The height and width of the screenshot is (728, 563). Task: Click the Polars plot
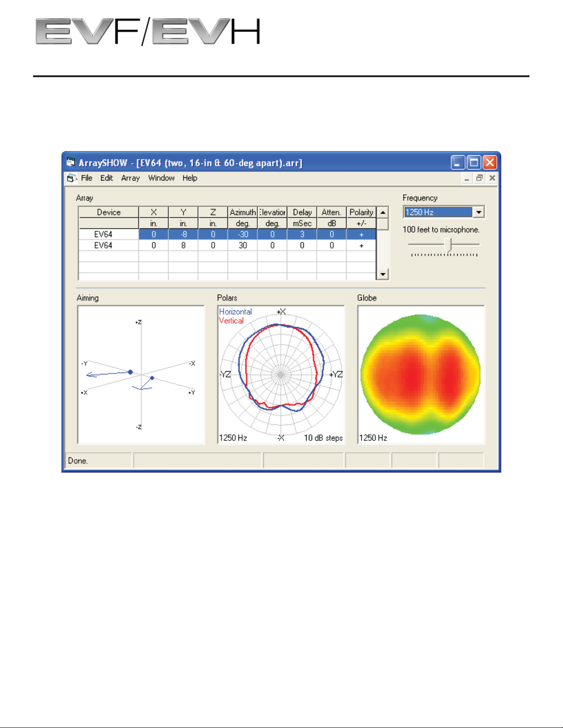[x=281, y=375]
